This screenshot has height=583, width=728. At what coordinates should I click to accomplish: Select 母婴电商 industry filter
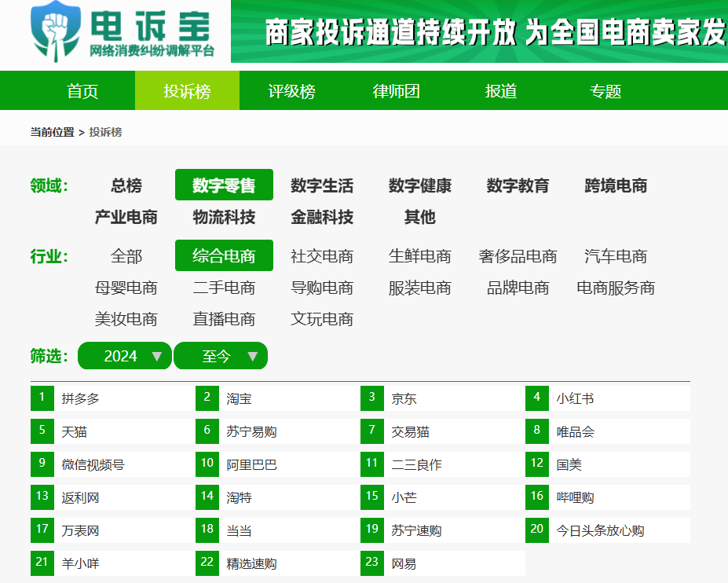[126, 288]
